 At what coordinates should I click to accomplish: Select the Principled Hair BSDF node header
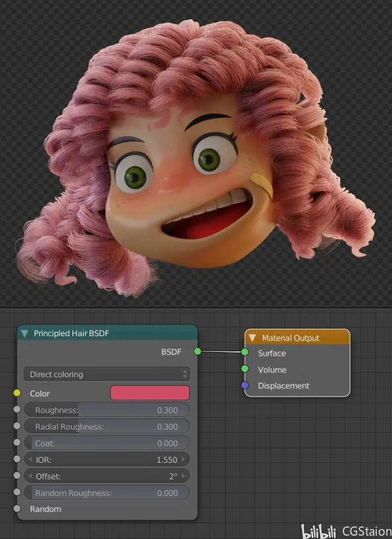pos(107,333)
